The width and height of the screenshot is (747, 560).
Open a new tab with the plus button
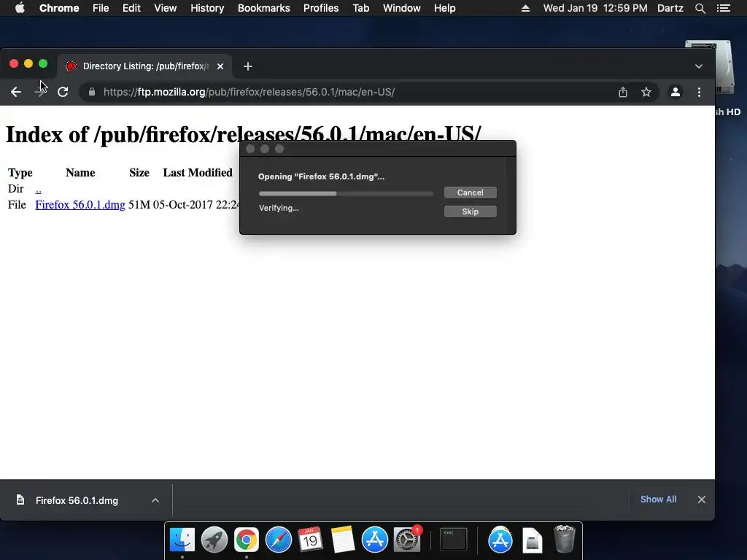[x=248, y=66]
